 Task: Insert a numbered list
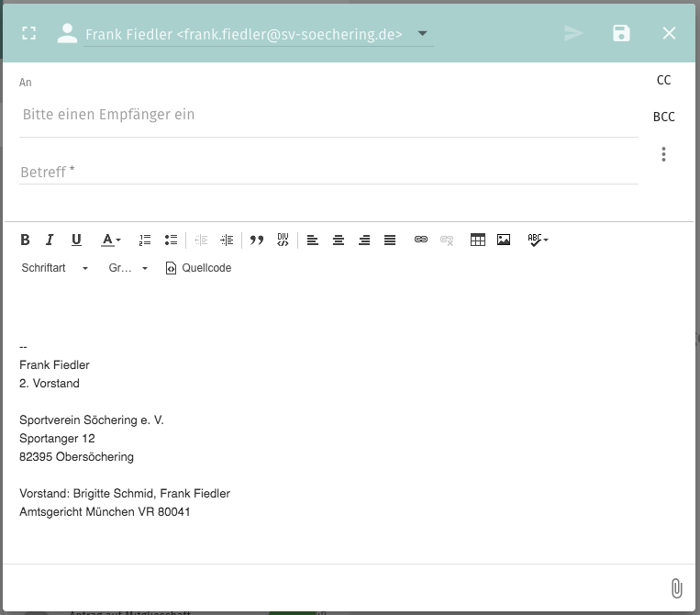click(145, 240)
